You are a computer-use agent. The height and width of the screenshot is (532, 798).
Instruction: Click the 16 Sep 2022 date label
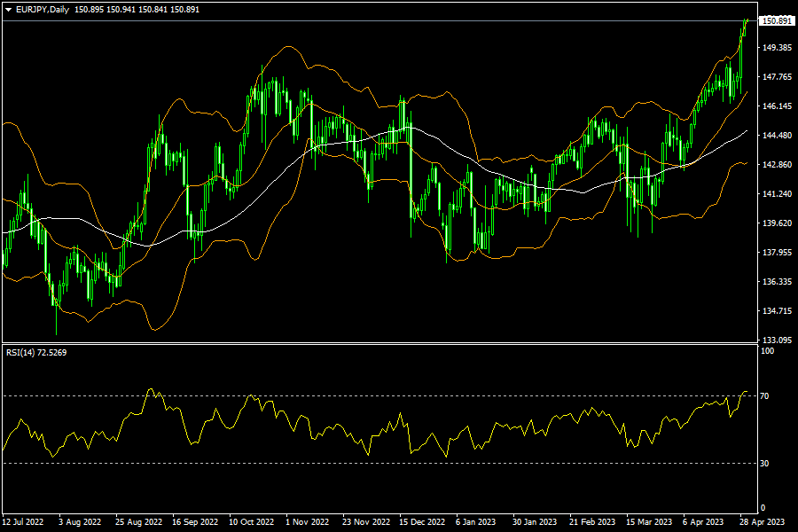(x=195, y=522)
